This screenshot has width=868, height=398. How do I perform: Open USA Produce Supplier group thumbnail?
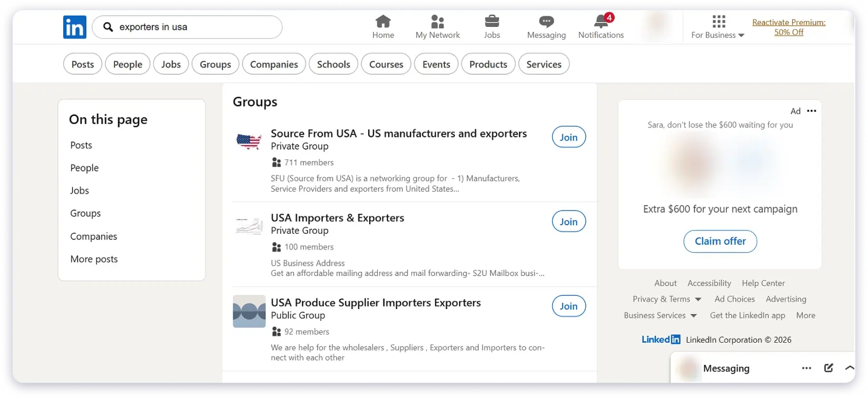[249, 311]
